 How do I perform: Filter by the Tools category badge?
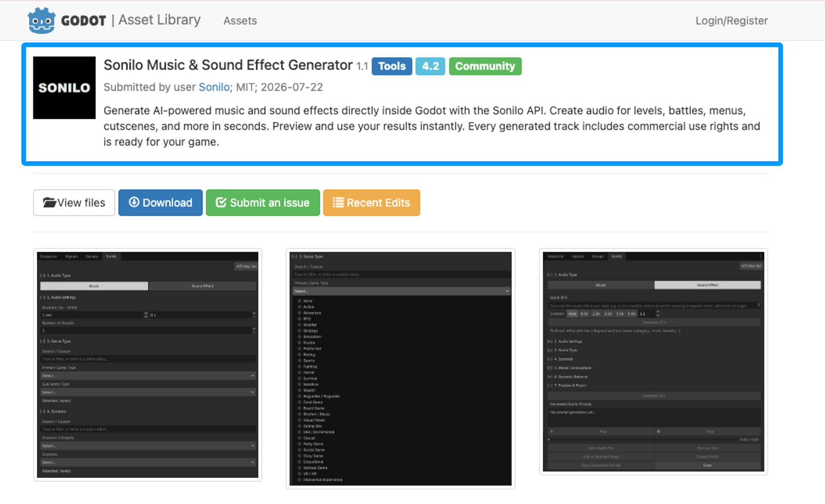[392, 66]
